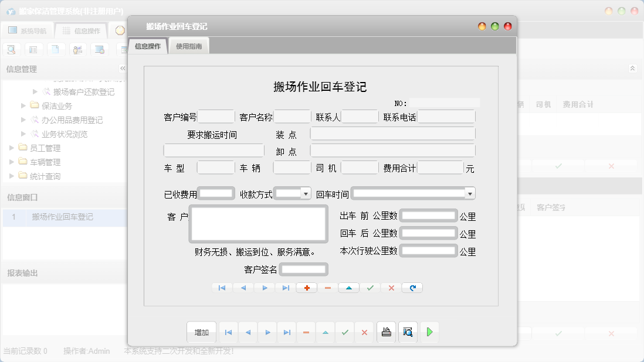The width and height of the screenshot is (644, 362).
Task: Click the first record navigation icon
Action: pyautogui.click(x=222, y=288)
